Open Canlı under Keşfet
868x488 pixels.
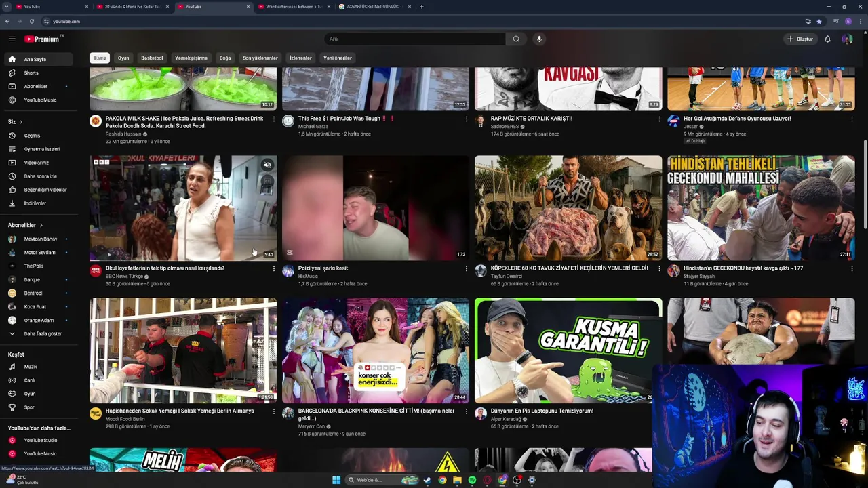coord(38,380)
